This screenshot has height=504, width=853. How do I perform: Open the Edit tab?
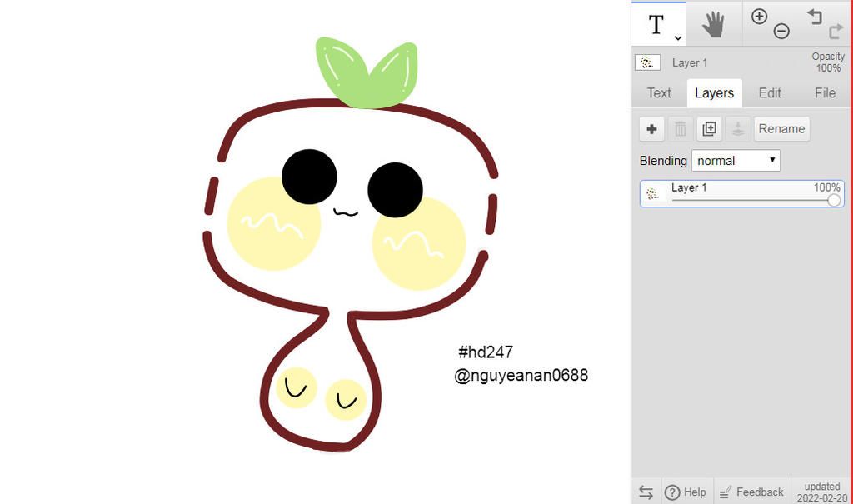coord(770,93)
